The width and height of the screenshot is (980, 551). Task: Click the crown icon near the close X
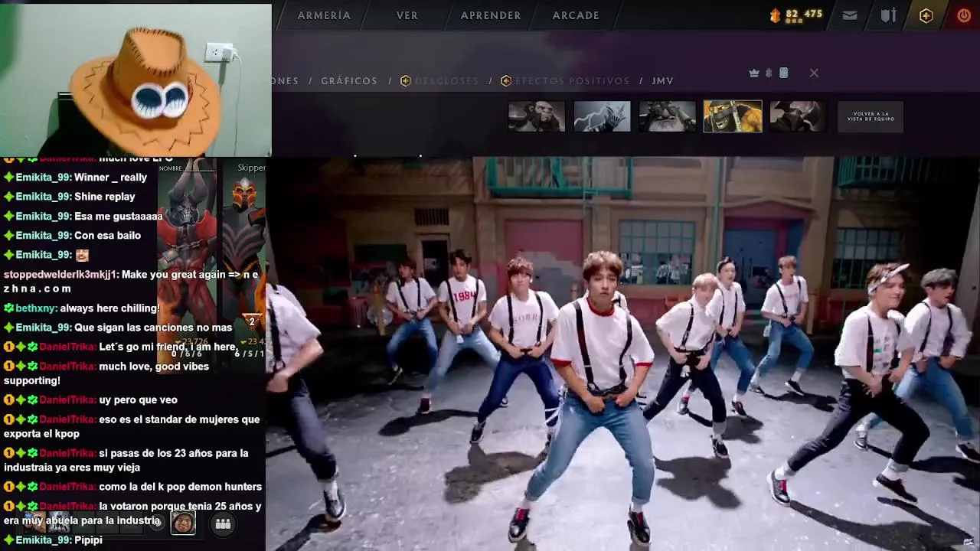[x=754, y=73]
